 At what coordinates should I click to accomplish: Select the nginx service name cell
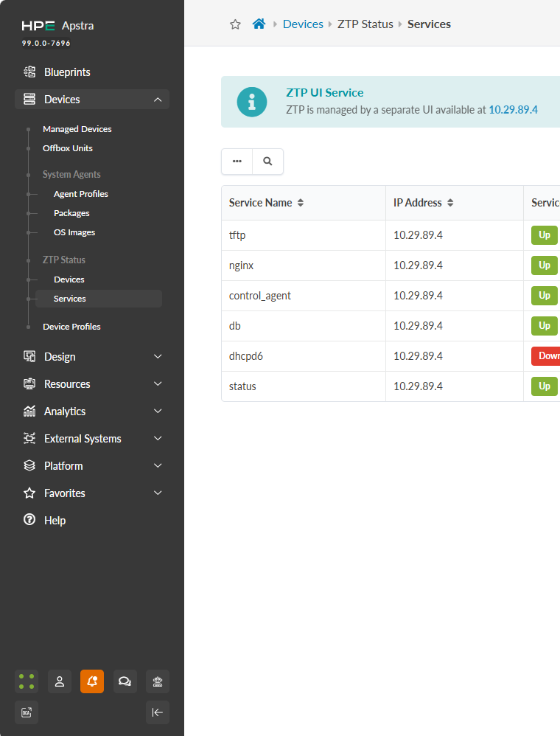[304, 265]
